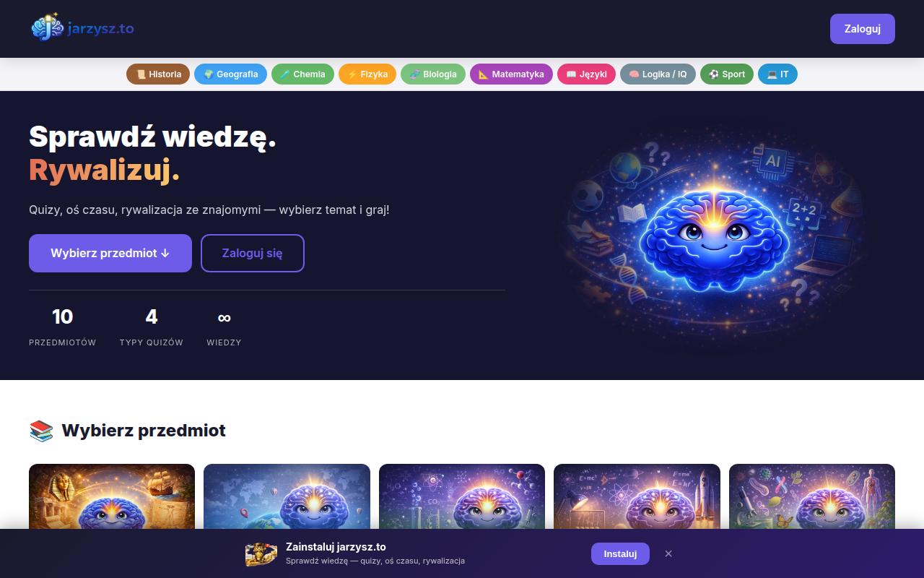Click the install banner app icon

261,553
